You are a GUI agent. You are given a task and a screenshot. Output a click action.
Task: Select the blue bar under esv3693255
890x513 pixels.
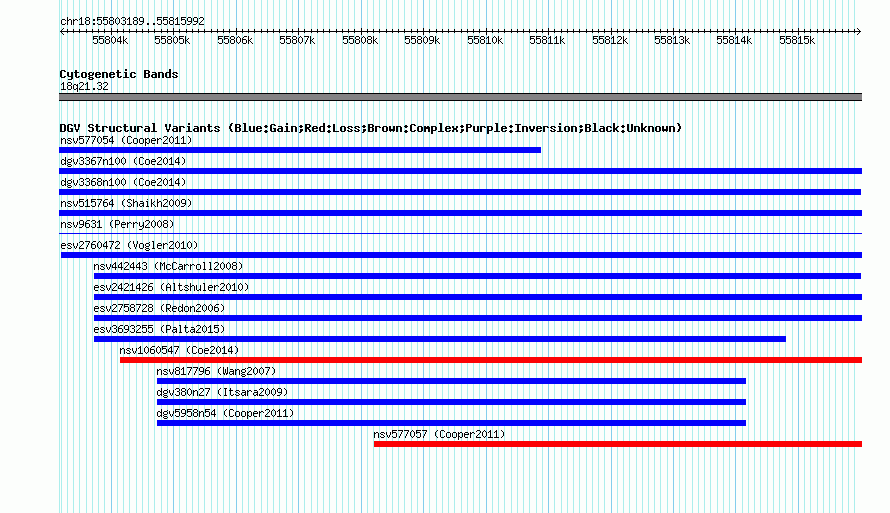tap(440, 339)
